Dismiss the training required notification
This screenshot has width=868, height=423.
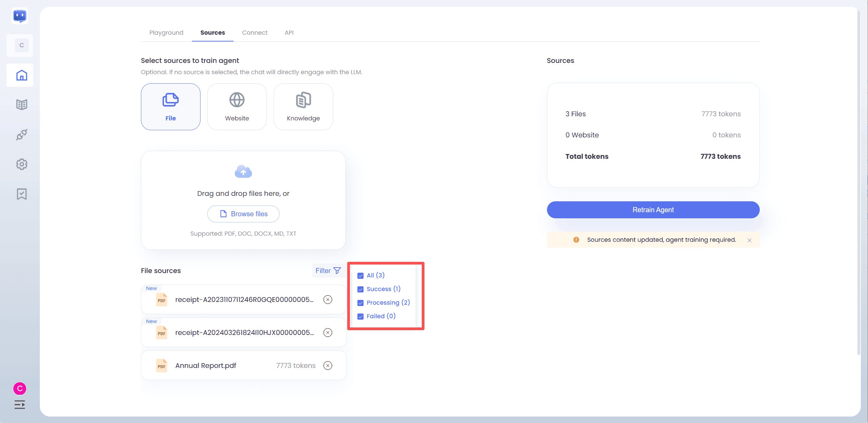coord(749,240)
